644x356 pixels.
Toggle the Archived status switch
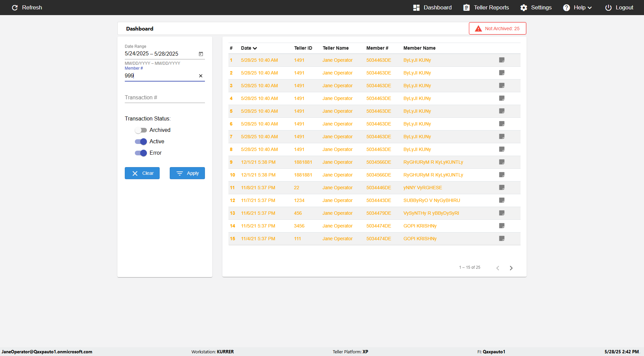[x=141, y=130]
